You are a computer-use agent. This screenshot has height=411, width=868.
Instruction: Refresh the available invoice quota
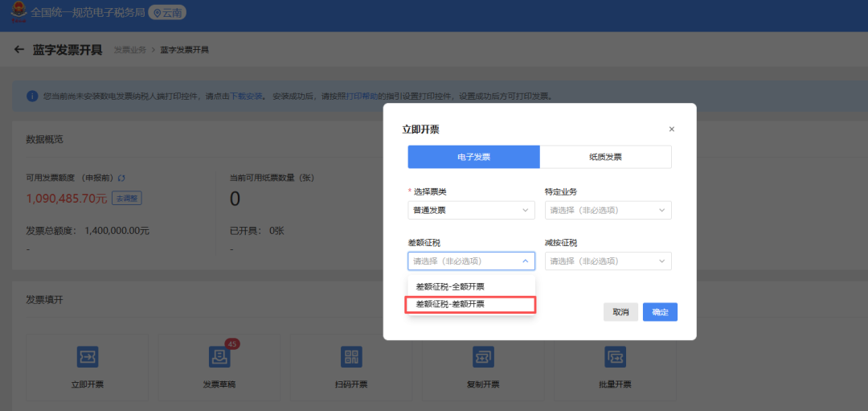[x=122, y=179]
